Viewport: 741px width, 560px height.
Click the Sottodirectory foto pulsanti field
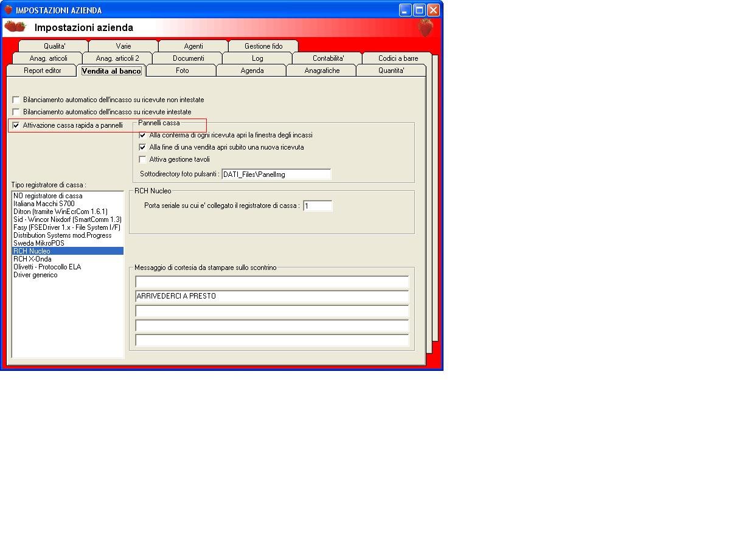[276, 175]
